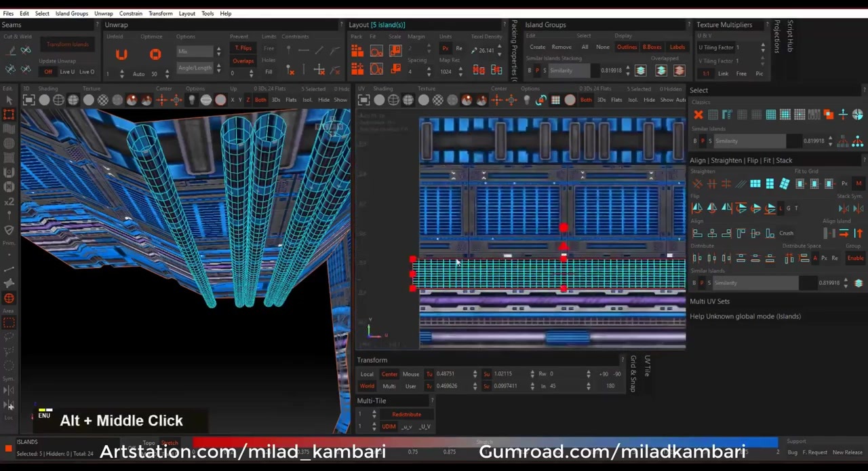Screen dimensions: 868x471
Task: Click the first Fit to Grid icon
Action: [x=800, y=184]
